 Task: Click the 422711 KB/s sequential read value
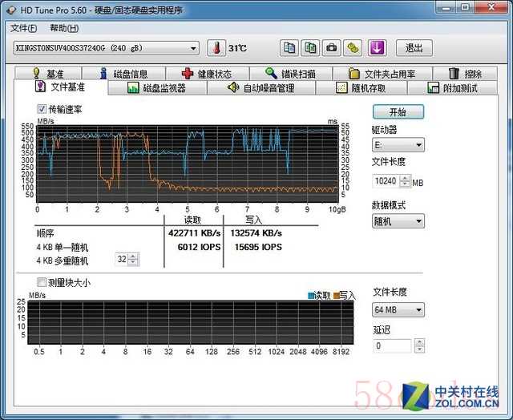pyautogui.click(x=194, y=233)
